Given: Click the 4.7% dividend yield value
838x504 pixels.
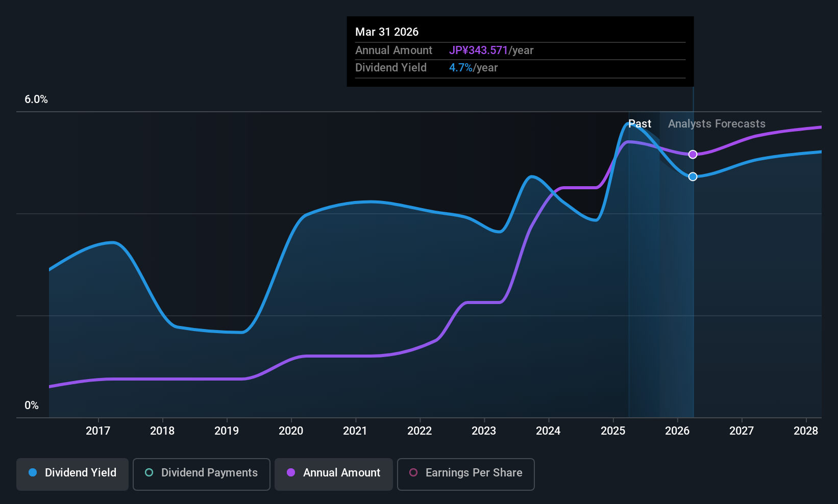Looking at the screenshot, I should click(461, 68).
